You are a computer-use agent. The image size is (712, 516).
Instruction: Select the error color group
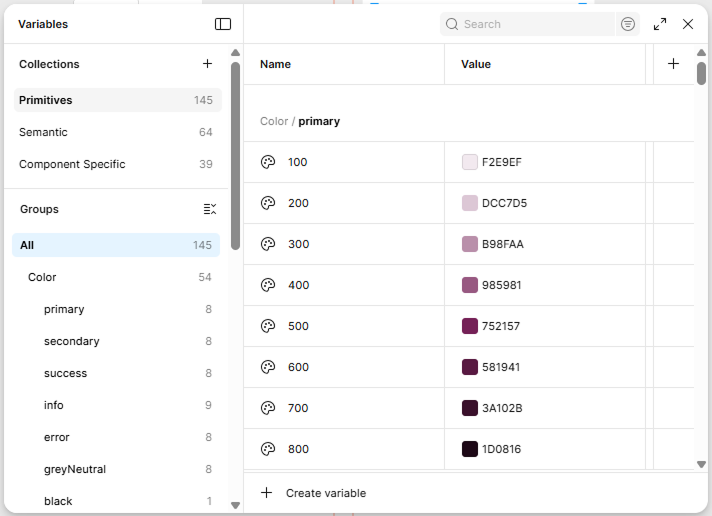pyautogui.click(x=116, y=437)
